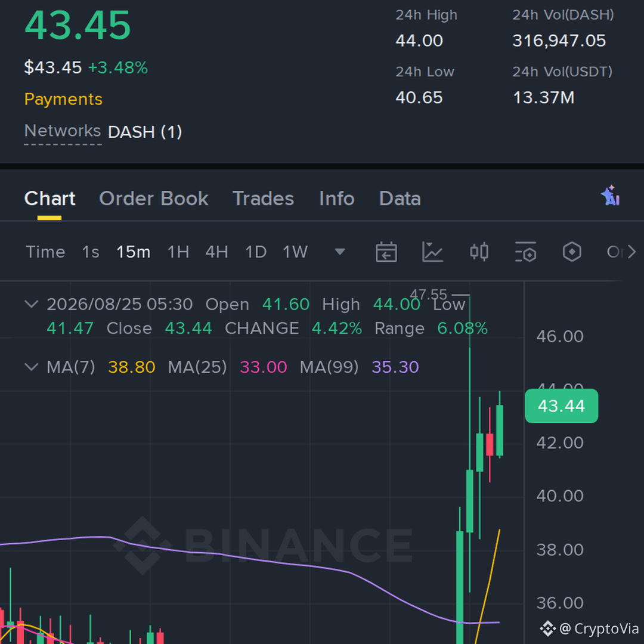This screenshot has width=644, height=644.
Task: Tap the Networks label
Action: (x=63, y=131)
